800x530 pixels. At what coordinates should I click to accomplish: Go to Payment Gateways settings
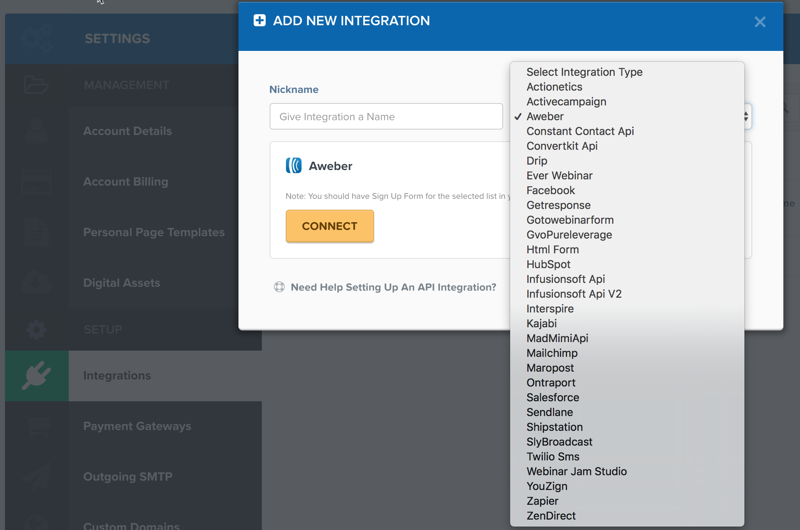point(137,426)
